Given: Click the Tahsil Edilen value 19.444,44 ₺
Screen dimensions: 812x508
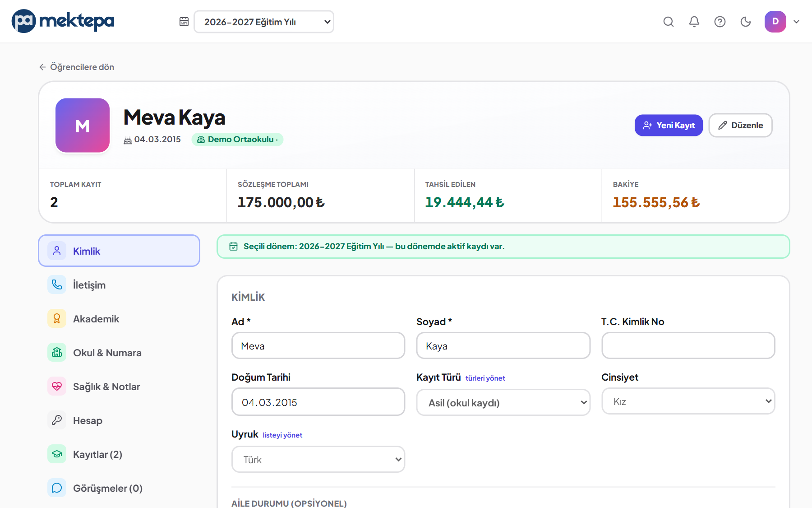Looking at the screenshot, I should 465,202.
